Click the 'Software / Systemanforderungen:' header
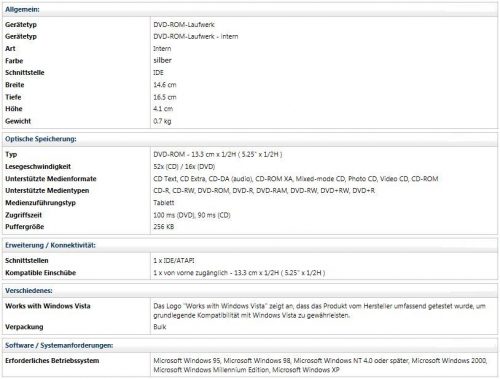Viewport: 500px width, 379px height. (x=59, y=345)
